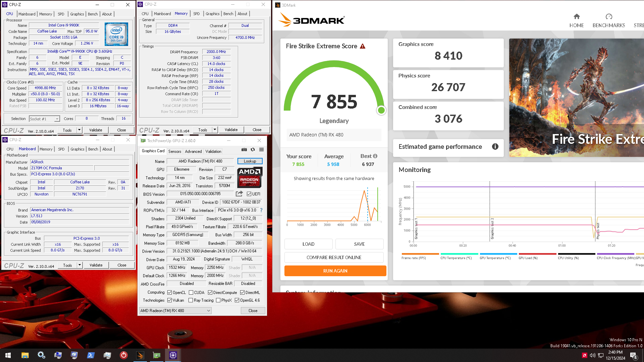Toggle the Vulkan checkbox

(169, 300)
